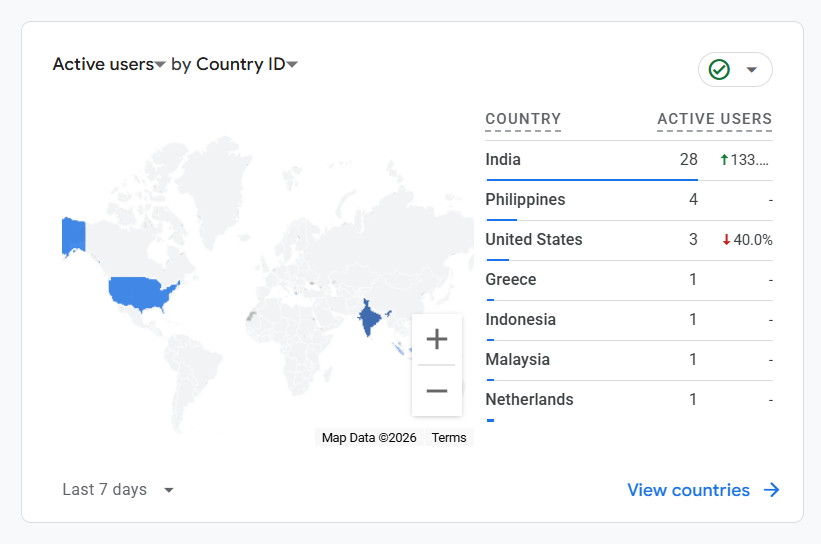Viewport: 821px width, 544px height.
Task: Open the View countries report link
Action: tap(703, 490)
